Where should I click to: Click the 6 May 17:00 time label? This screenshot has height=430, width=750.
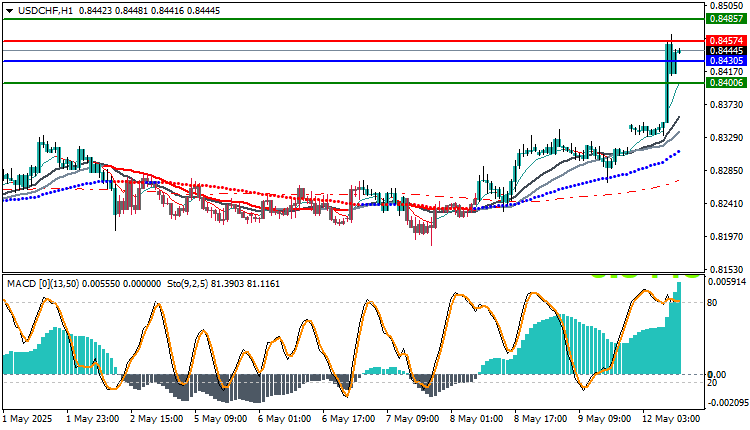(349, 419)
